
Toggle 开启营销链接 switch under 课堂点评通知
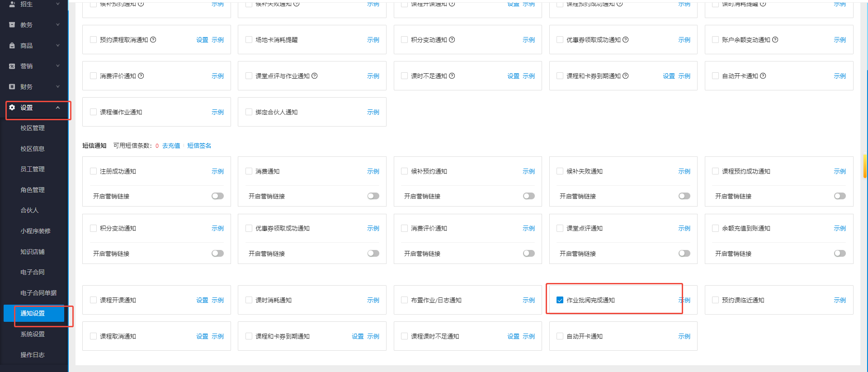pyautogui.click(x=684, y=254)
